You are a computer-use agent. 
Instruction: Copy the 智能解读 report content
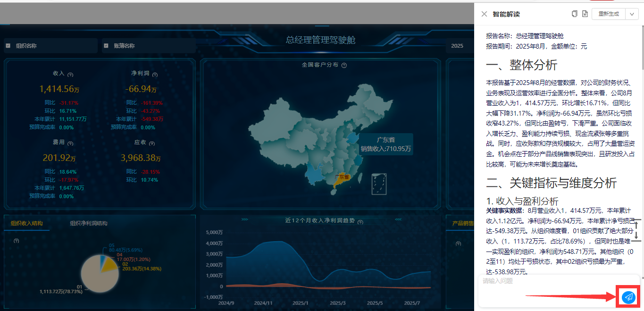point(574,14)
